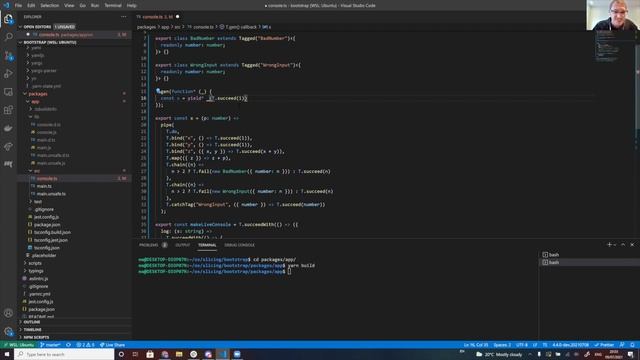The image size is (640, 360).
Task: Open the Live Share view in the activity bar
Action: click(x=8, y=146)
